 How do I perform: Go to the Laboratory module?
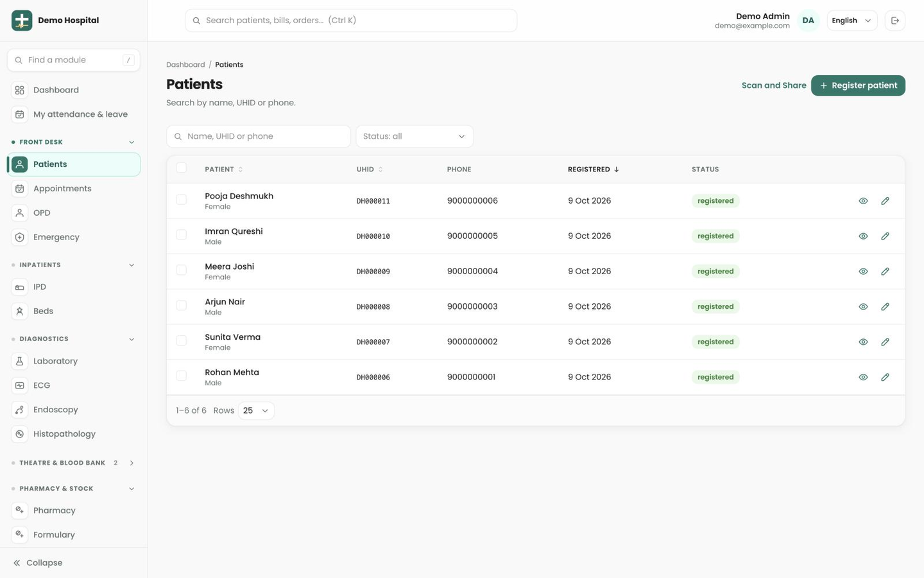(74, 362)
